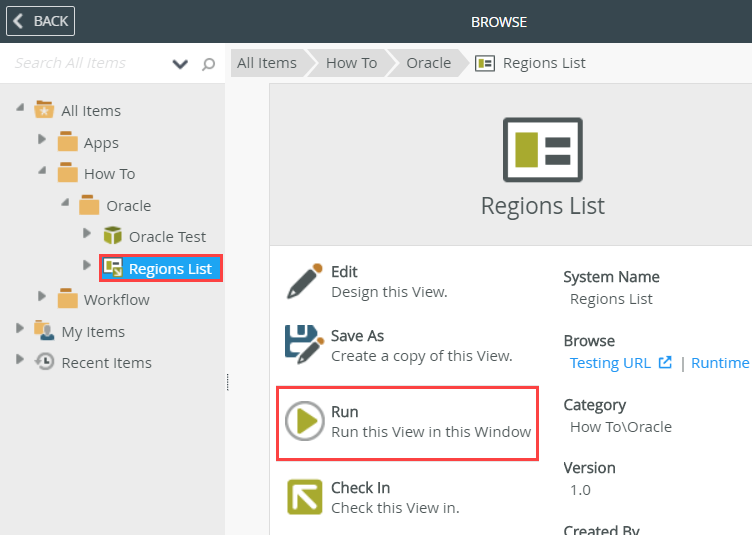Click the Run play icon
This screenshot has height=535, width=752.
click(x=305, y=421)
